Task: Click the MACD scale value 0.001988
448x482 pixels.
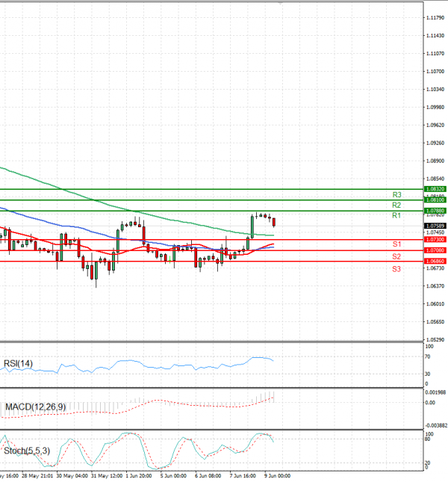Action: tap(435, 392)
